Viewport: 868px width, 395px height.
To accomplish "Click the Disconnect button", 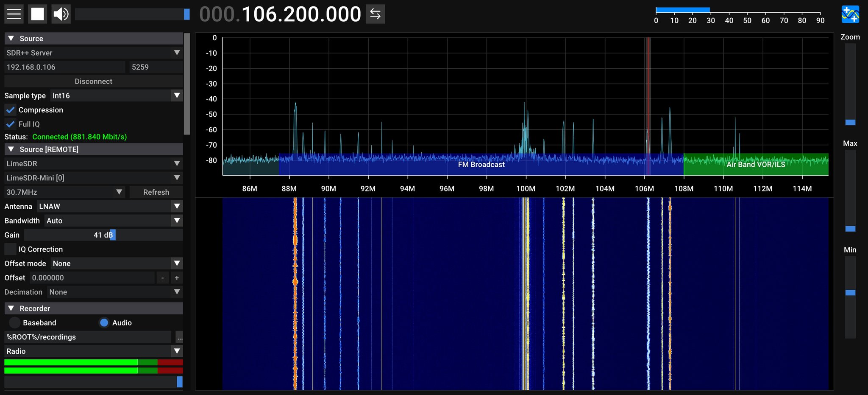I will pyautogui.click(x=93, y=81).
